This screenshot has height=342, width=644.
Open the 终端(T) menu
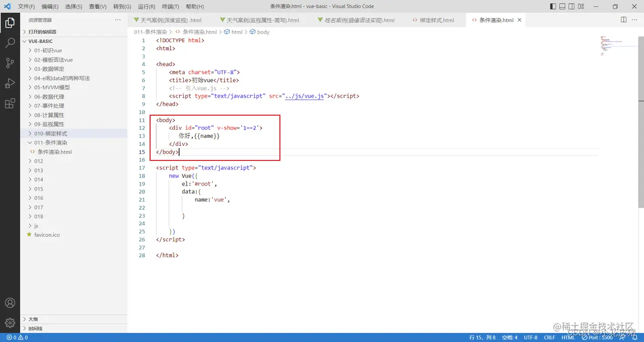[x=171, y=7]
